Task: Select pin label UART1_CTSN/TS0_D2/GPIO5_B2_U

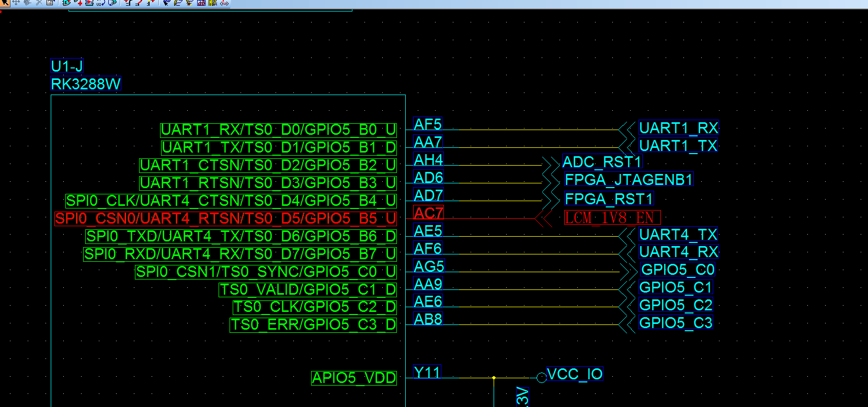Action: pyautogui.click(x=268, y=166)
